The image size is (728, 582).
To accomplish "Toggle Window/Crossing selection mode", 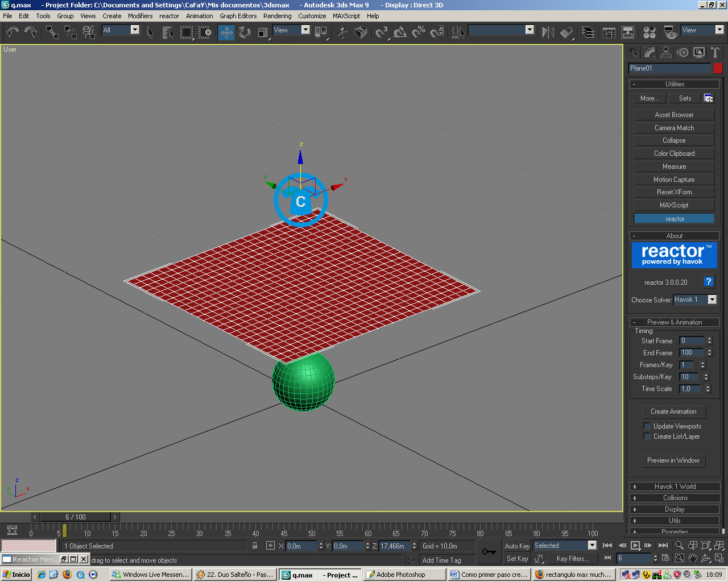I will (205, 32).
